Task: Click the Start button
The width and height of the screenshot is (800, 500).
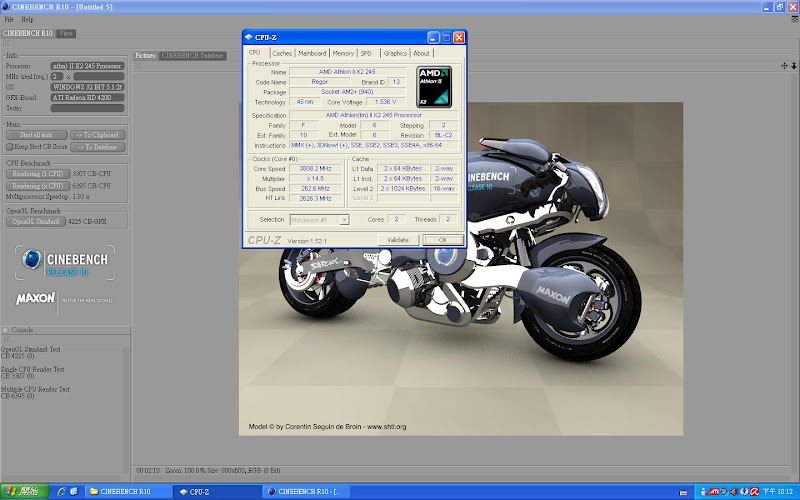Action: tap(24, 491)
